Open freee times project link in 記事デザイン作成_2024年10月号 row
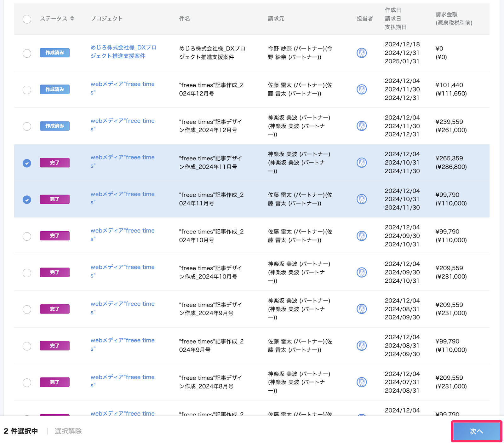504x443 pixels. tap(123, 271)
